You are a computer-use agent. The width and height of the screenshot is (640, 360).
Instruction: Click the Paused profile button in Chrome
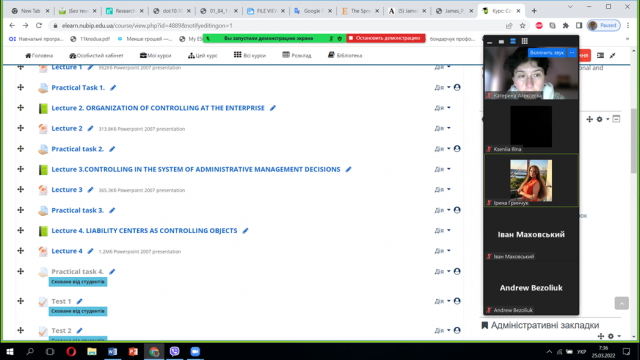click(604, 25)
